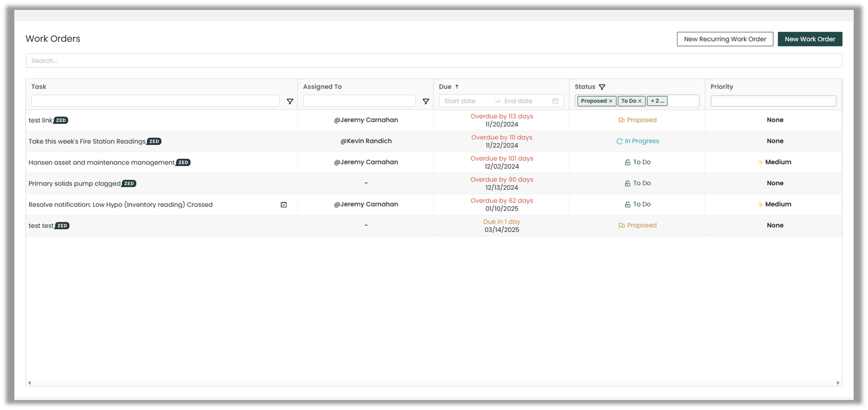Image resolution: width=868 pixels, height=410 pixels.
Task: Click the checklist icon on Resolve notification row
Action: pyautogui.click(x=284, y=205)
